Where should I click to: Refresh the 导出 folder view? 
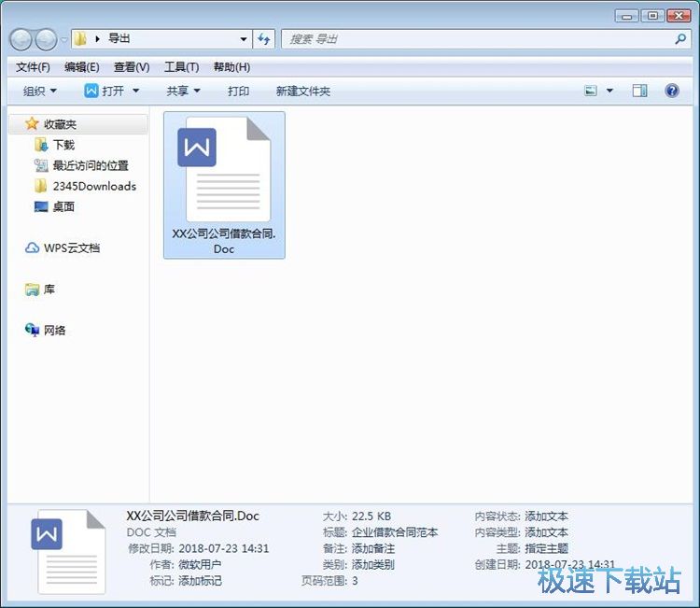pos(264,39)
